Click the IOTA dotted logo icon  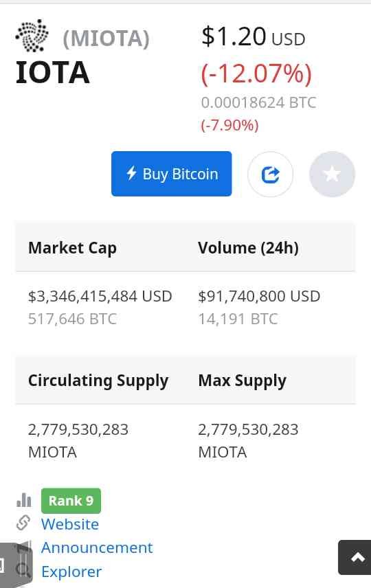tap(32, 35)
